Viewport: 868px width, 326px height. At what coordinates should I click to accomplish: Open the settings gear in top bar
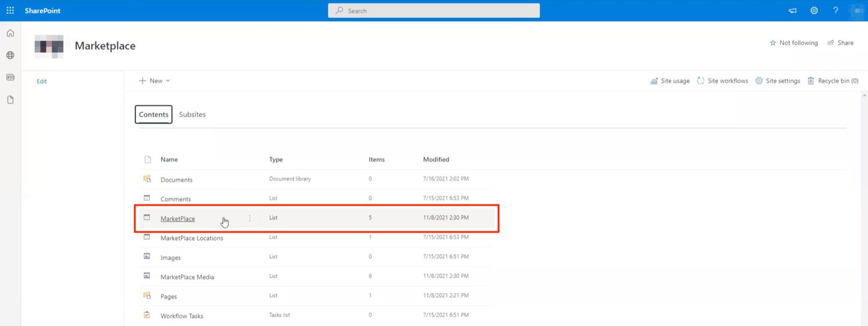click(814, 11)
